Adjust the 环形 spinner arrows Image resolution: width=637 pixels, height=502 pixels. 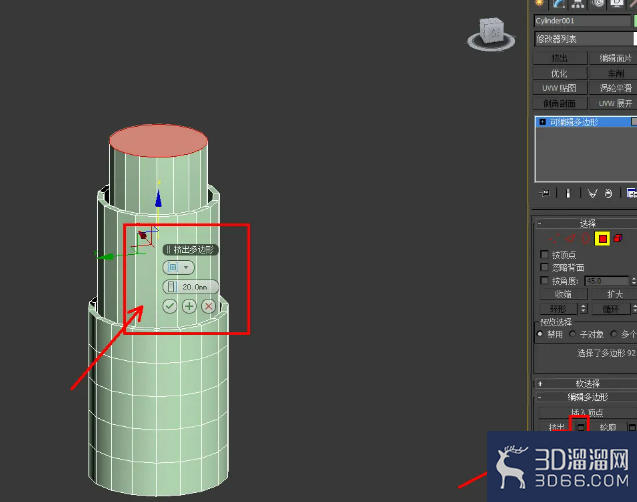pos(584,309)
